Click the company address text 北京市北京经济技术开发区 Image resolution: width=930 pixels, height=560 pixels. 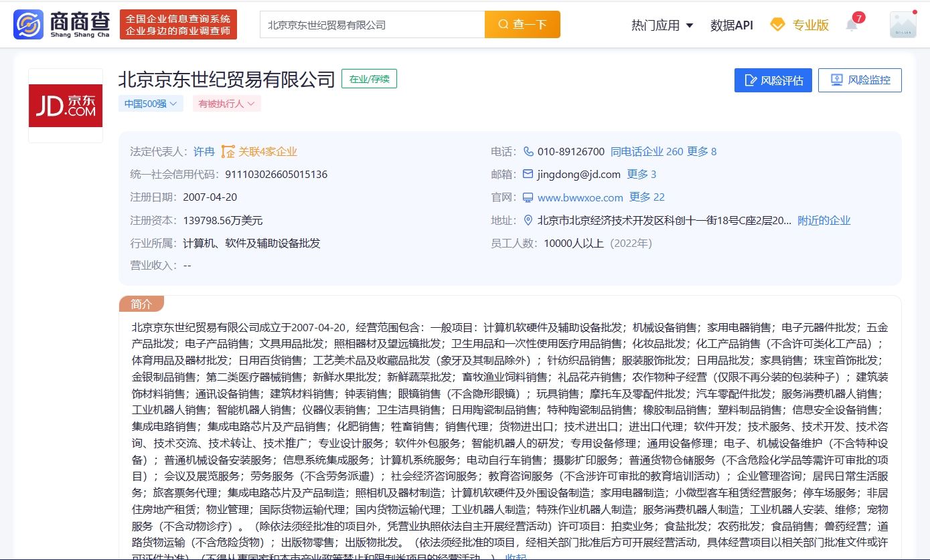coord(664,220)
